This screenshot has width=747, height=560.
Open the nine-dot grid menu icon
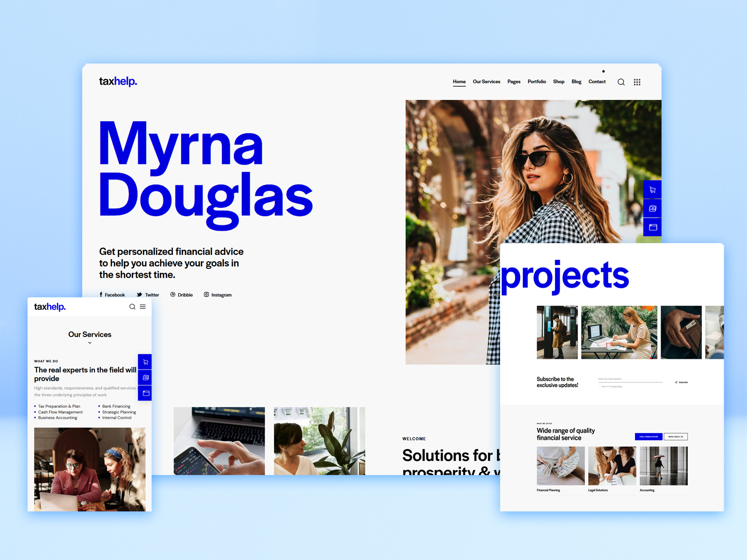637,82
